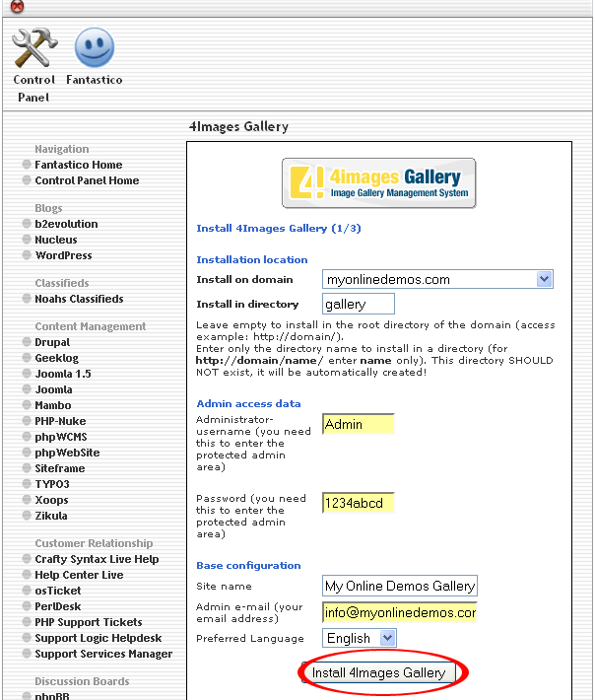Click the 4Images Gallery page title
The image size is (595, 700).
[x=238, y=127]
